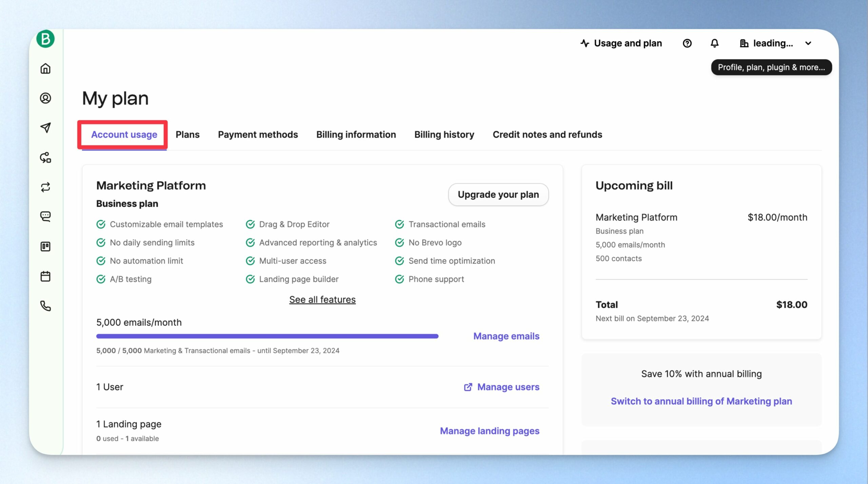Click Upgrade your plan button

498,194
